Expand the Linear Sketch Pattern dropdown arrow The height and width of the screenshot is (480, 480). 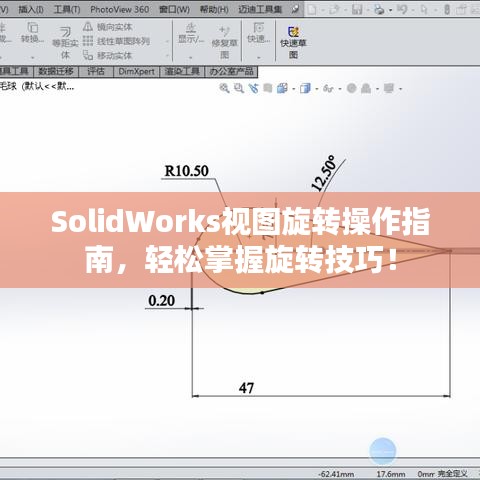167,41
